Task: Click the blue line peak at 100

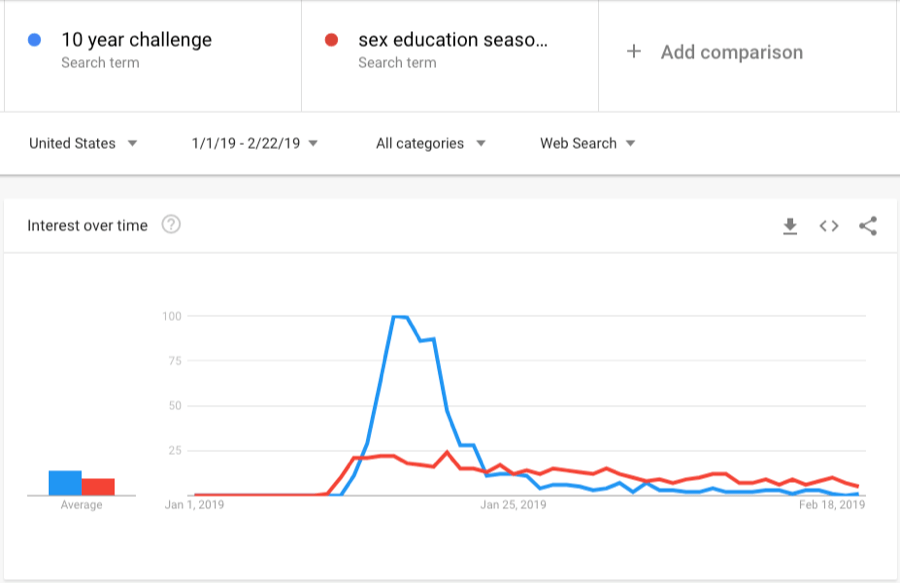Action: [400, 316]
